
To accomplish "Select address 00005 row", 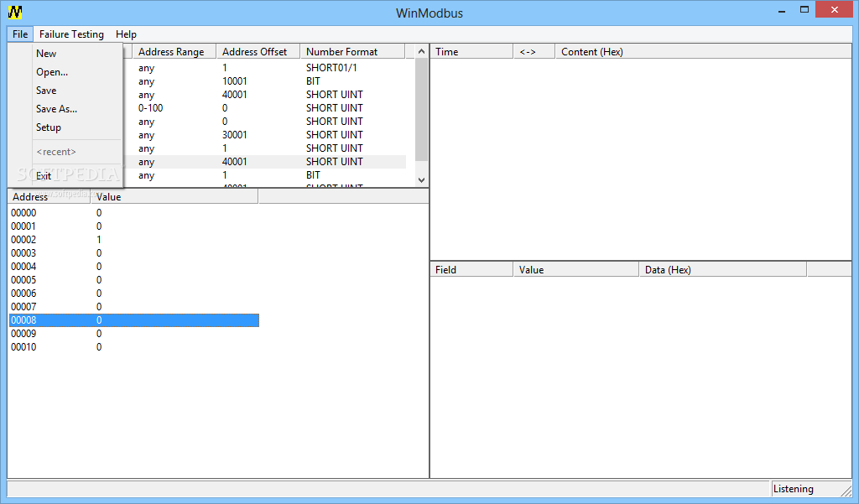I will 134,280.
